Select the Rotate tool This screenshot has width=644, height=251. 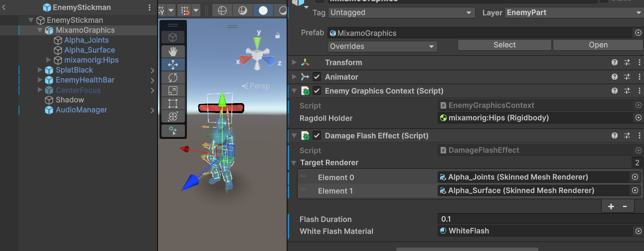[173, 78]
